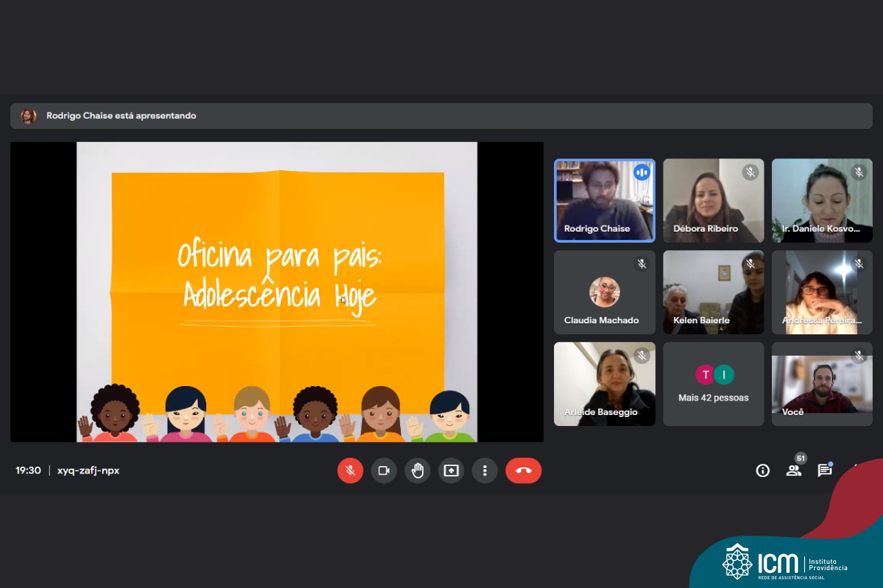Click the speaking indicator on Rodrigo Chaise's tile
The image size is (883, 588).
[642, 172]
